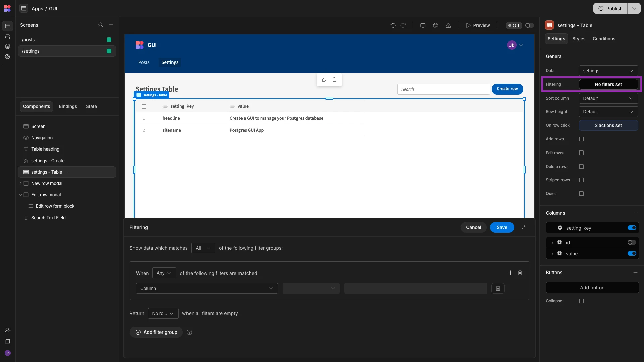
Task: Open the Sort column dropdown
Action: (608, 98)
